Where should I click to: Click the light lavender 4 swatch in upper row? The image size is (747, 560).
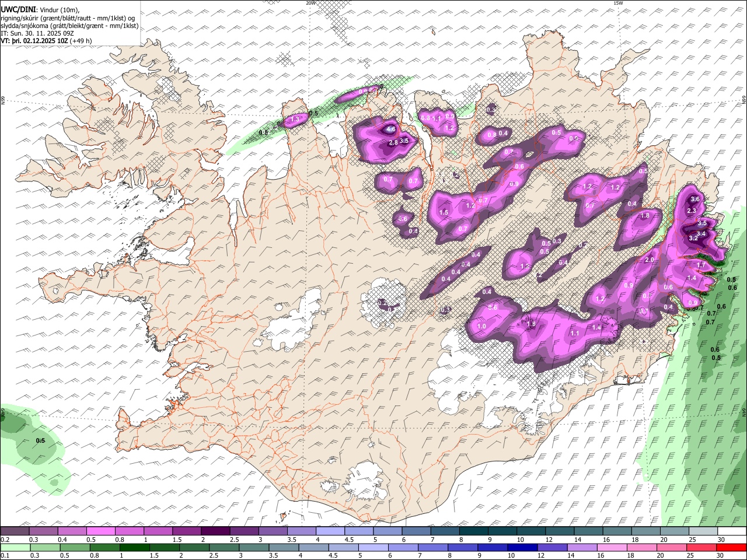pos(330,531)
